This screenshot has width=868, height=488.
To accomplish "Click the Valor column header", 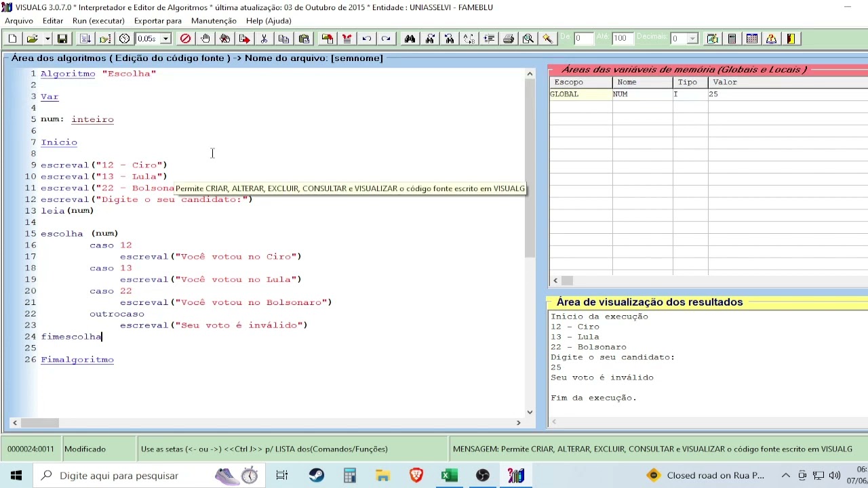I will (788, 82).
